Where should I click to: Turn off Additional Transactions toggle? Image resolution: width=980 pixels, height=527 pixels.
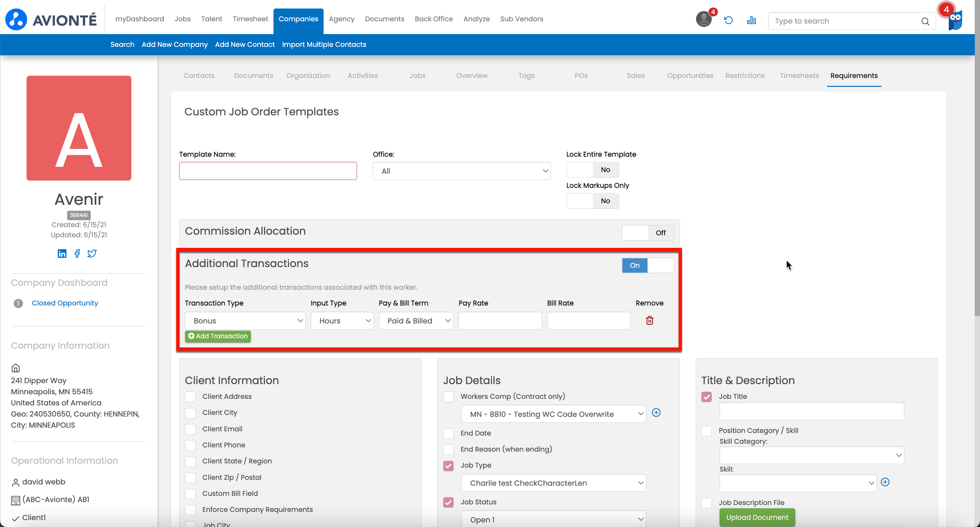(x=648, y=265)
